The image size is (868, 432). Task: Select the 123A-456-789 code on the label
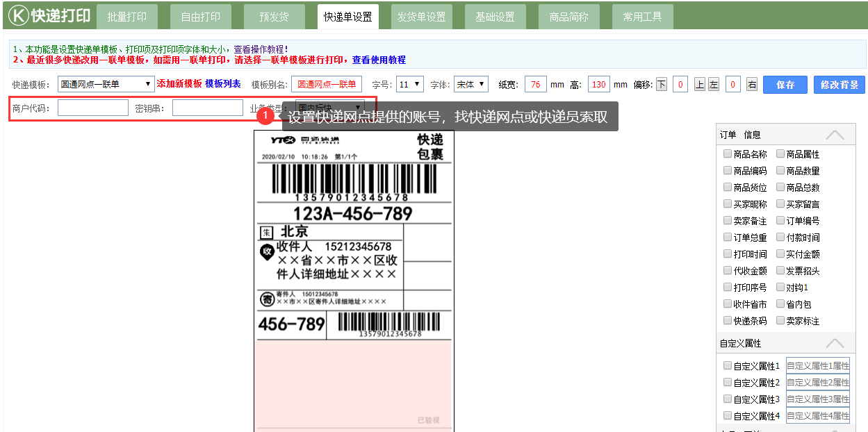click(x=353, y=213)
